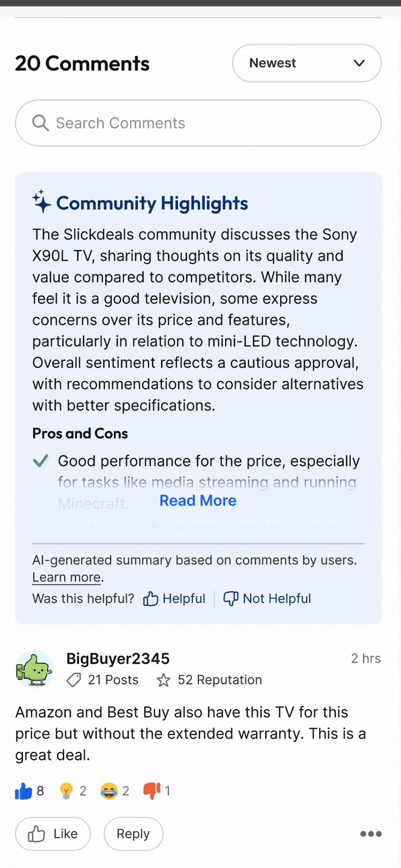Click the lightbulb reaction icon
Screen dimensions: 401x868
pyautogui.click(x=66, y=791)
